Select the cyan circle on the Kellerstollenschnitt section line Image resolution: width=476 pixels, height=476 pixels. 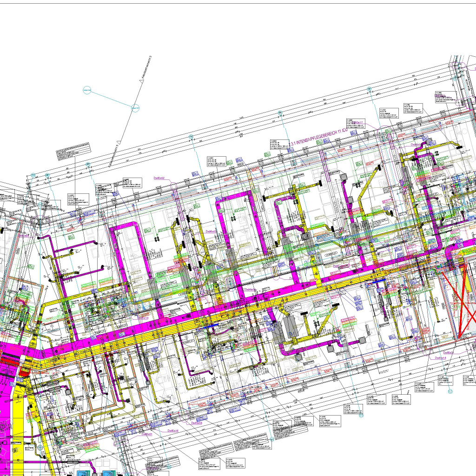[x=135, y=108]
